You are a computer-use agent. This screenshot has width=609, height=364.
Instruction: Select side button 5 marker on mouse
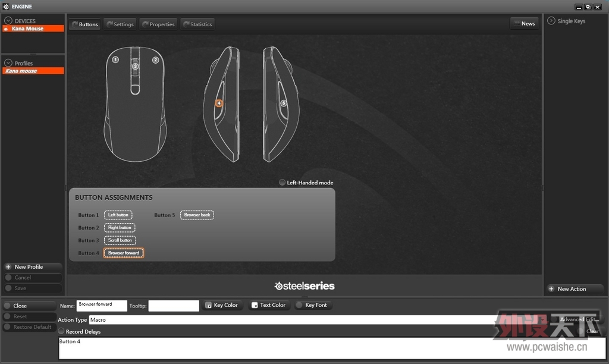(284, 103)
